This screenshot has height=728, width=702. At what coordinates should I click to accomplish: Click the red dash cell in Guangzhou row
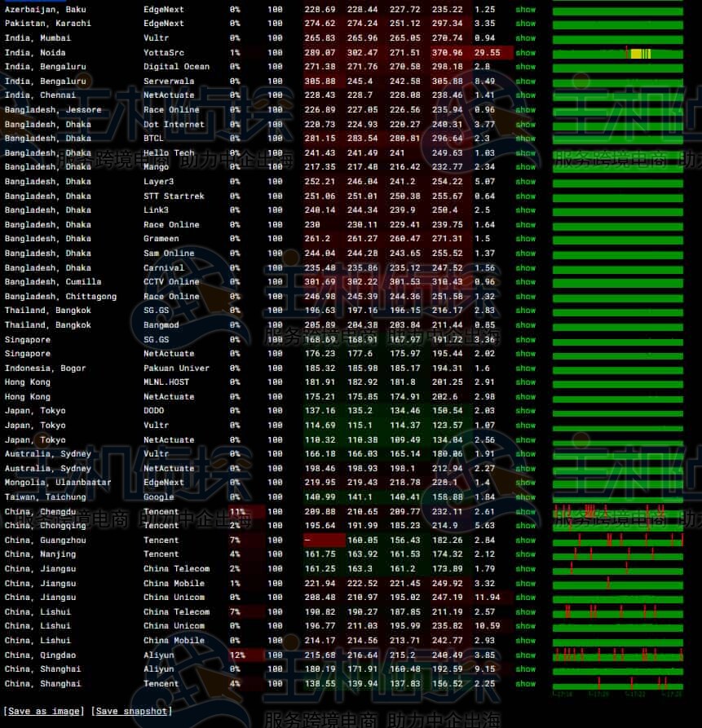[x=324, y=540]
